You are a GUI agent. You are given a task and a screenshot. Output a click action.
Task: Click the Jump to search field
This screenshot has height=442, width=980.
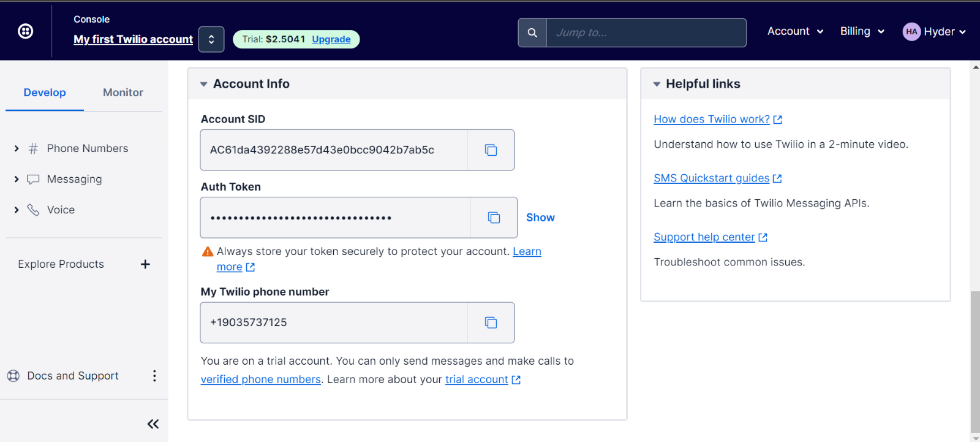click(x=646, y=32)
